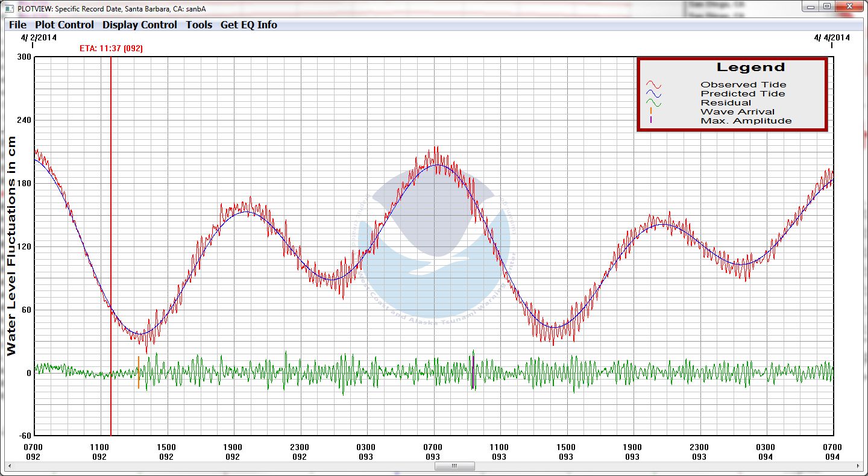Minimize the PLOTVIEW window

pos(811,6)
